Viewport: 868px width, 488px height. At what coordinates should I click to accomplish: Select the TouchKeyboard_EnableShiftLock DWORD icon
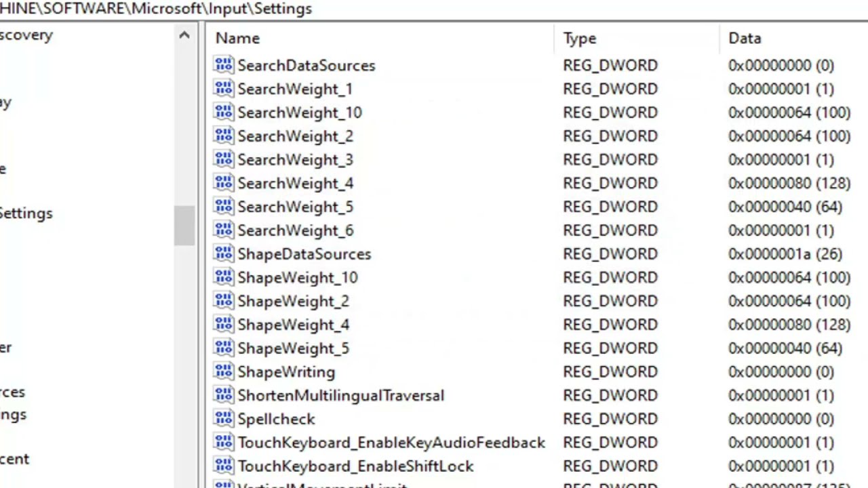223,466
